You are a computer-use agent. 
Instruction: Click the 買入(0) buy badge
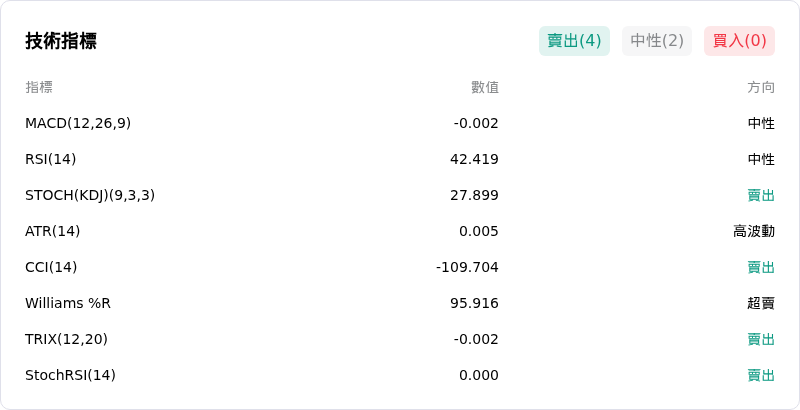coord(739,41)
